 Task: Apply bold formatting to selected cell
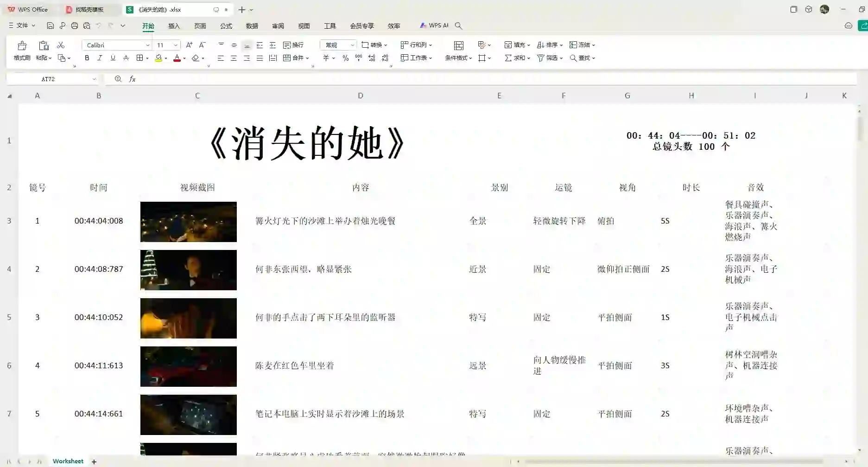click(87, 58)
